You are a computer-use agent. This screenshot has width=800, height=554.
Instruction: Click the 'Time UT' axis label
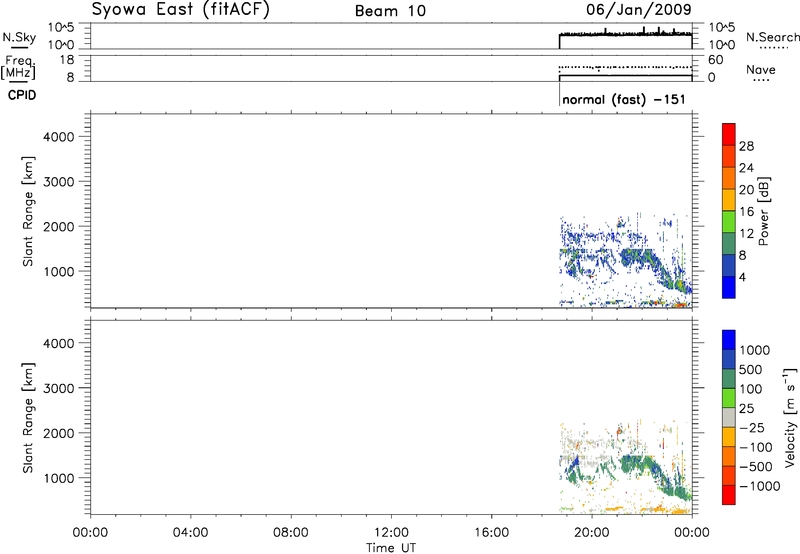coord(391,548)
